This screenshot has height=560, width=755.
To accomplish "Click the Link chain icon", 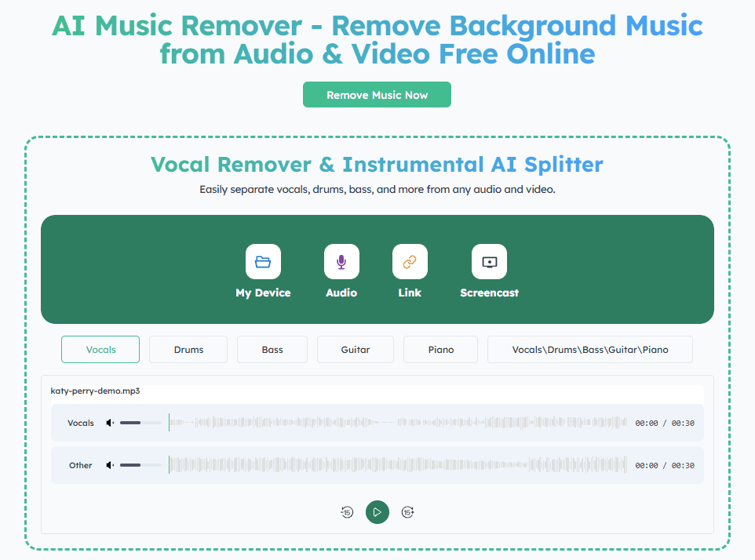I will click(x=410, y=262).
